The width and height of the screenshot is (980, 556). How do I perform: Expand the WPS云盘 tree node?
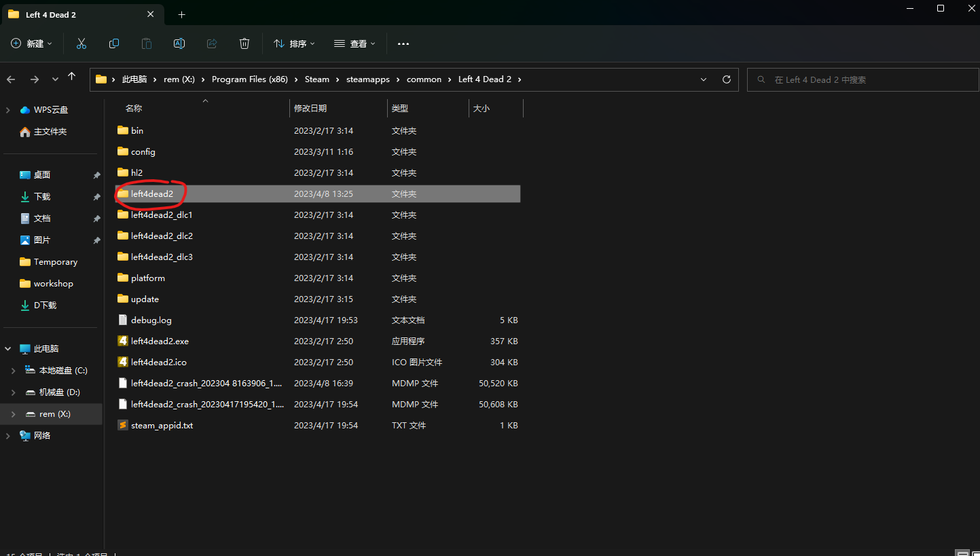click(8, 110)
